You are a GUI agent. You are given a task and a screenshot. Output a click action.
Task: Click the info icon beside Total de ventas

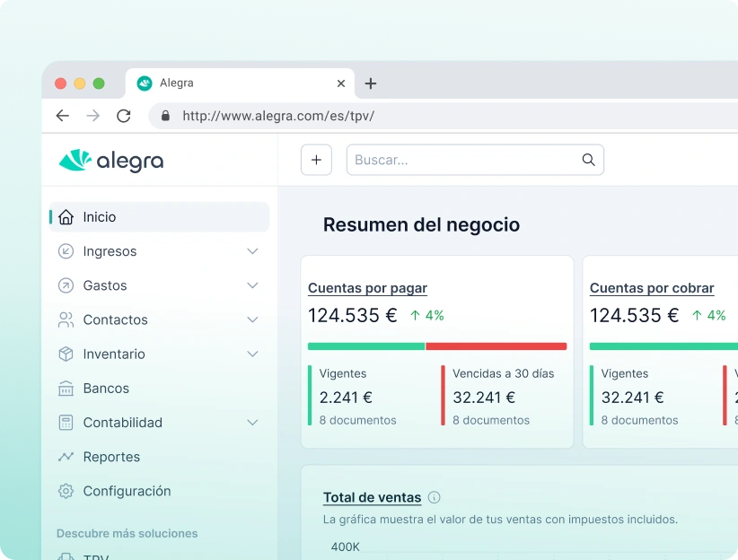coord(435,498)
